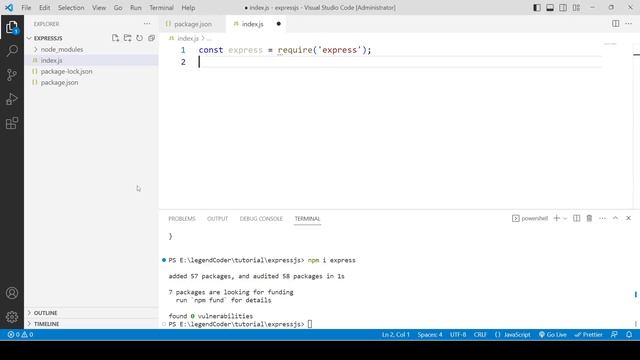The image size is (640, 360).
Task: Refresh the Explorer file tree
Action: [x=139, y=38]
